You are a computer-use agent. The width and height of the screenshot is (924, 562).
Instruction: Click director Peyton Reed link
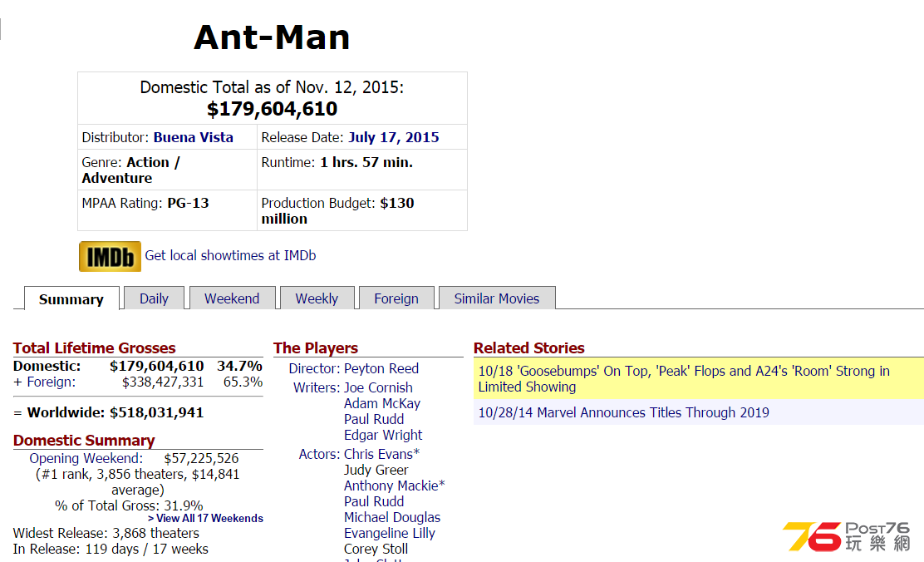[381, 368]
